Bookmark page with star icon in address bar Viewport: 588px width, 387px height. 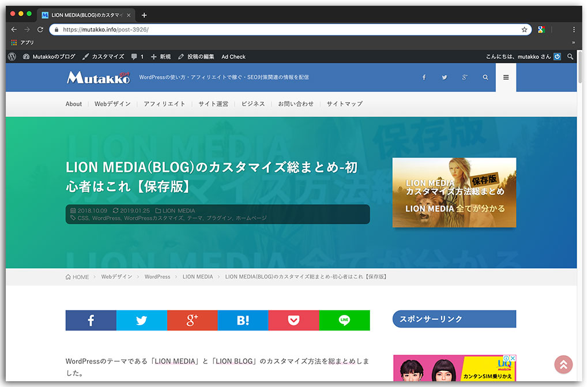point(524,29)
